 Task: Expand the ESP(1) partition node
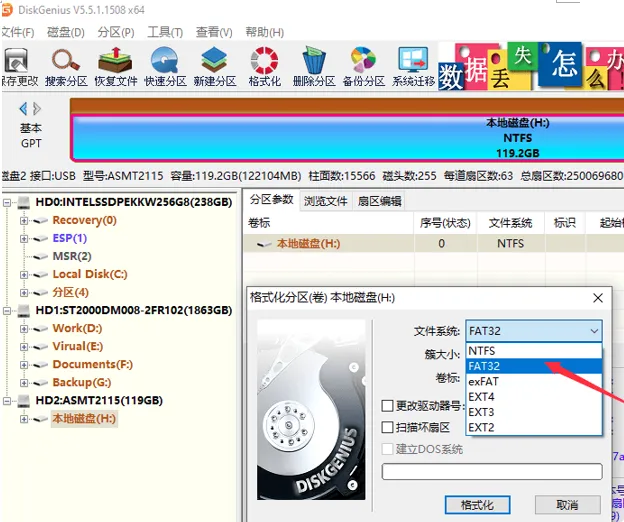(x=24, y=239)
